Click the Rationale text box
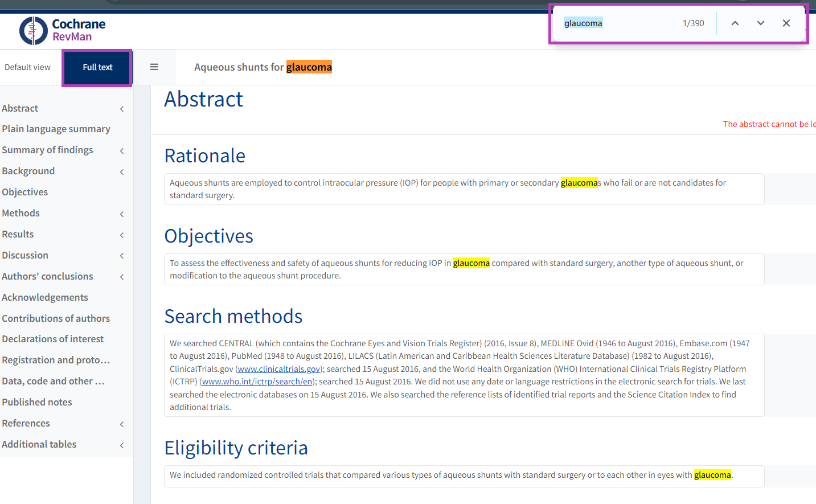Viewport: 816px width, 504px height. (464, 189)
